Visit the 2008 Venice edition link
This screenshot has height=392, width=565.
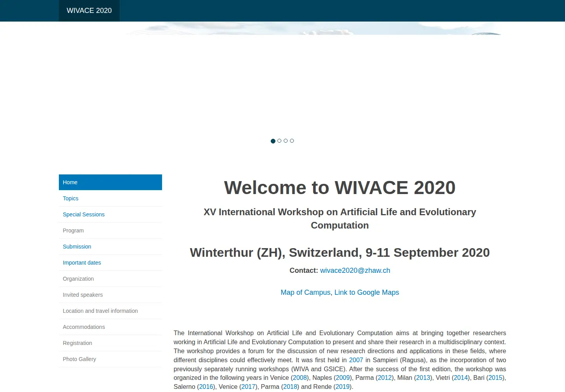300,377
